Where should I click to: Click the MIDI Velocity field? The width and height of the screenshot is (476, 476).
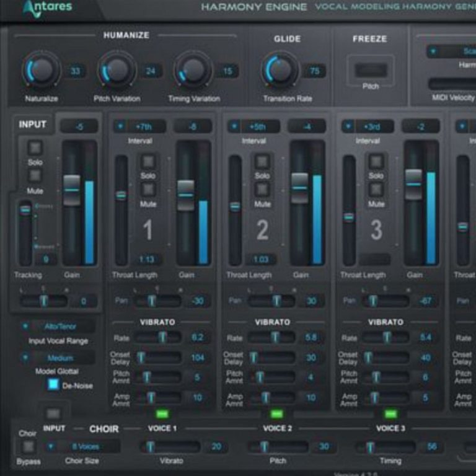[x=452, y=84]
